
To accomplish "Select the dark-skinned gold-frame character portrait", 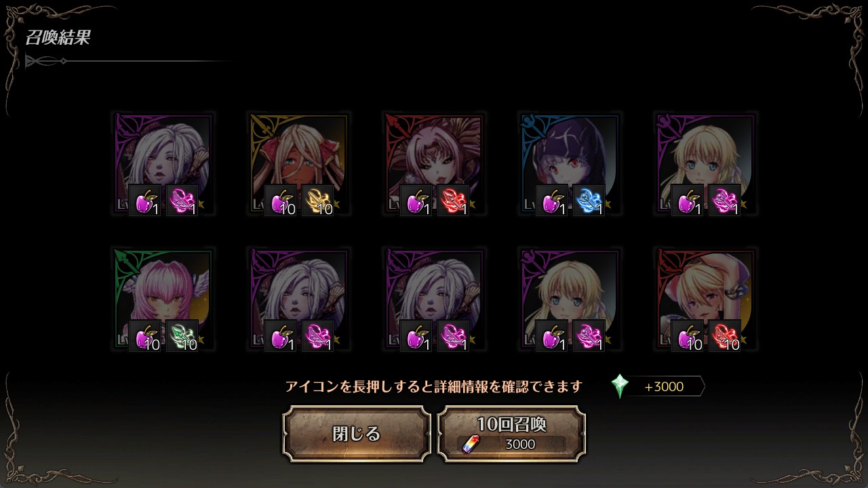I will pyautogui.click(x=298, y=163).
